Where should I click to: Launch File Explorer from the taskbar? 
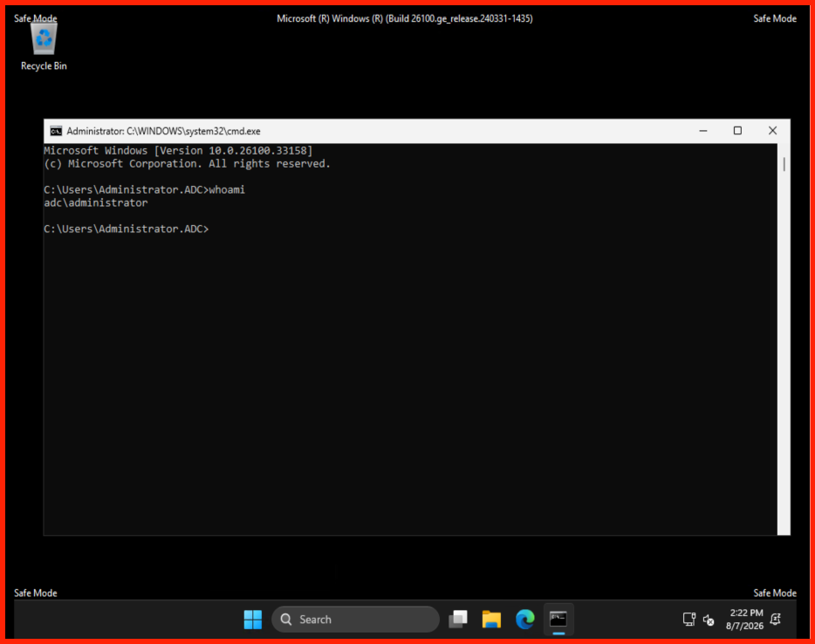491,619
